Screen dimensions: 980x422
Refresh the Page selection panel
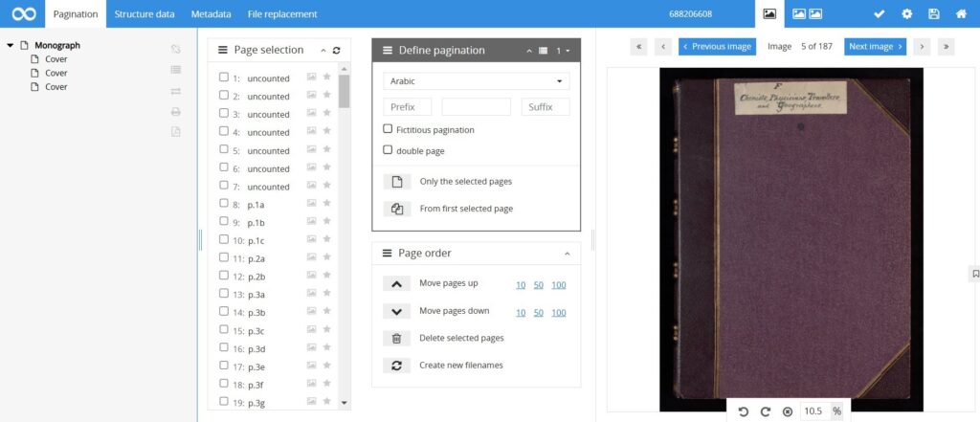336,51
